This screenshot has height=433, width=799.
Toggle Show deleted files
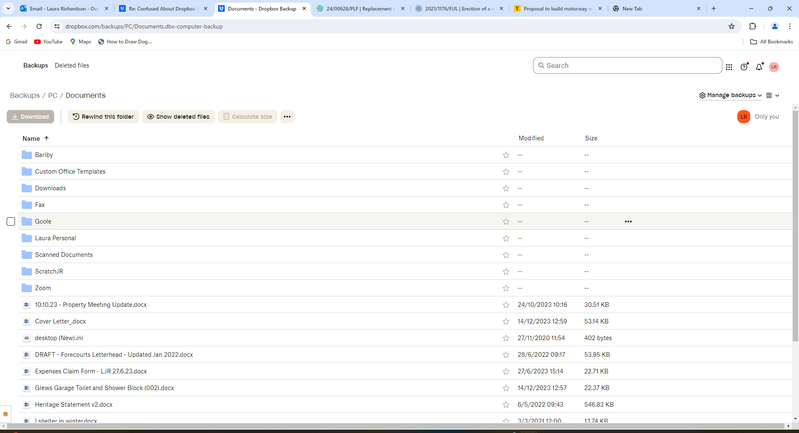pyautogui.click(x=178, y=117)
